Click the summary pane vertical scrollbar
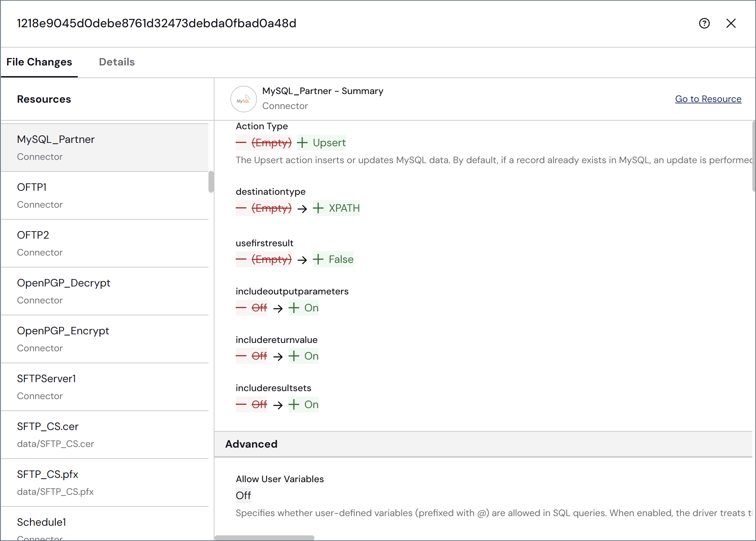 tap(754, 157)
